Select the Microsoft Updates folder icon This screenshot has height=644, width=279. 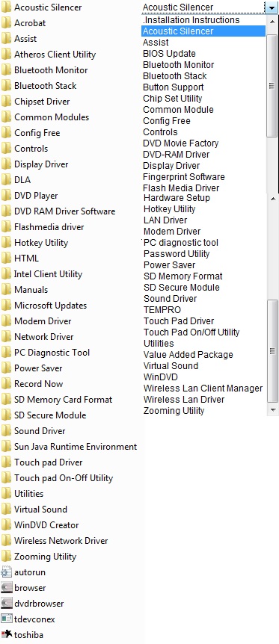(6, 305)
